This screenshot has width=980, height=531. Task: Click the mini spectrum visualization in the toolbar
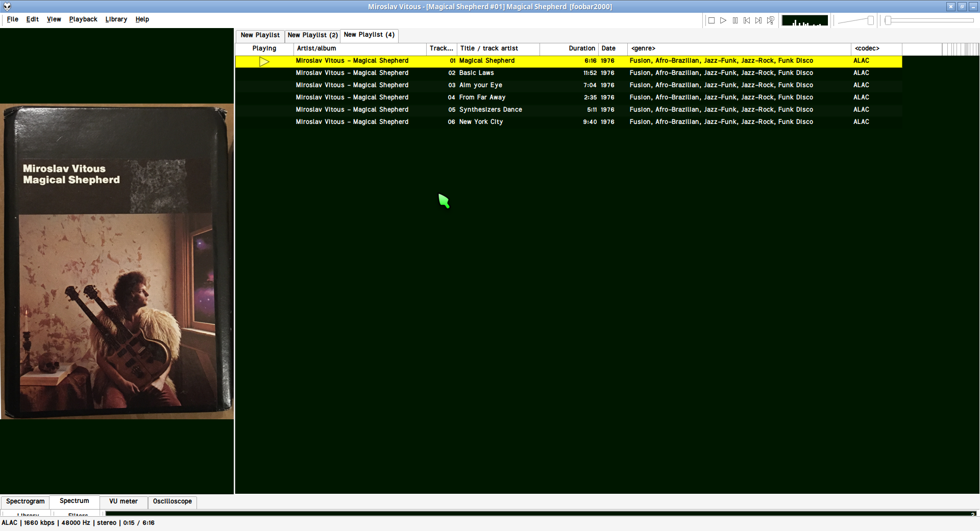(x=805, y=20)
